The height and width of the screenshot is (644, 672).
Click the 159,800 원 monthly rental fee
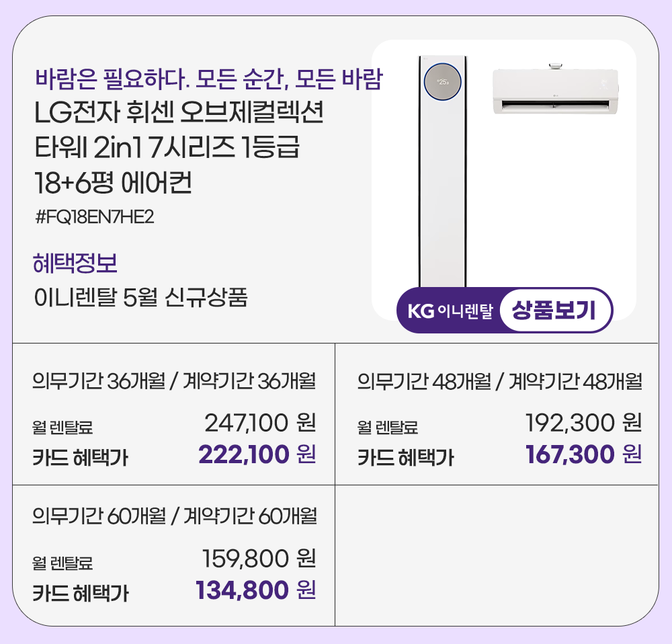[x=259, y=558]
